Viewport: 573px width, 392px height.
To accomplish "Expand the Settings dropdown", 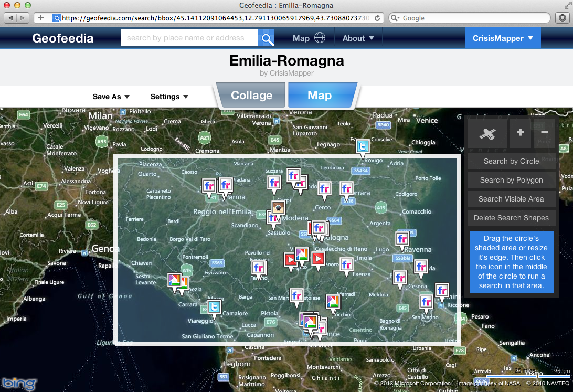I will [x=169, y=97].
